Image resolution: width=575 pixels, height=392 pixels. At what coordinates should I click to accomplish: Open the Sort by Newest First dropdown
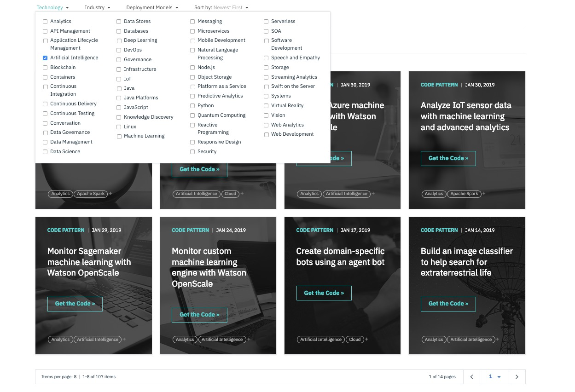click(x=221, y=7)
